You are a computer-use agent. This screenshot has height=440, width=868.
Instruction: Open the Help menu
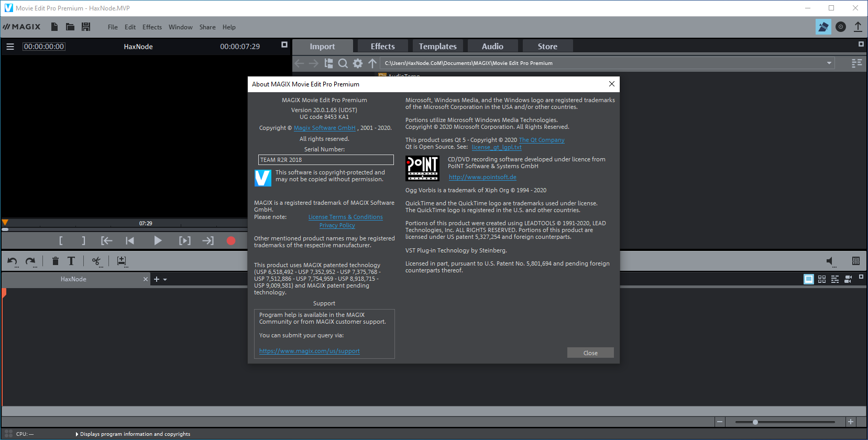(x=229, y=27)
